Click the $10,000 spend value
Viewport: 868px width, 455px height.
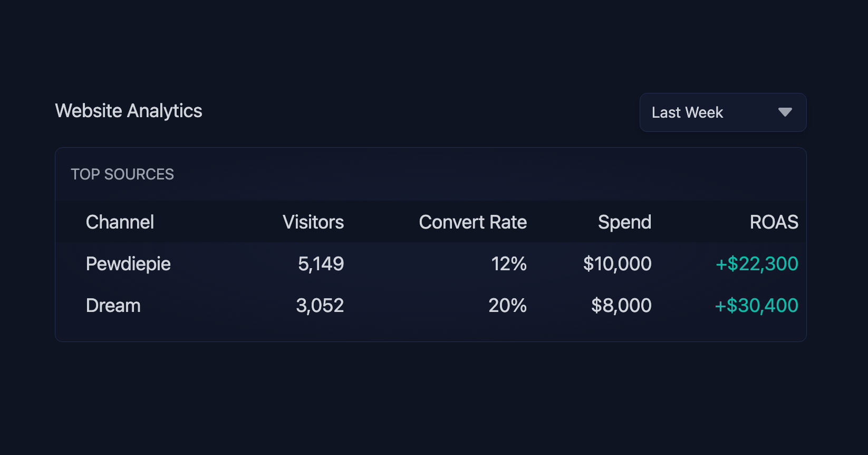tap(618, 264)
